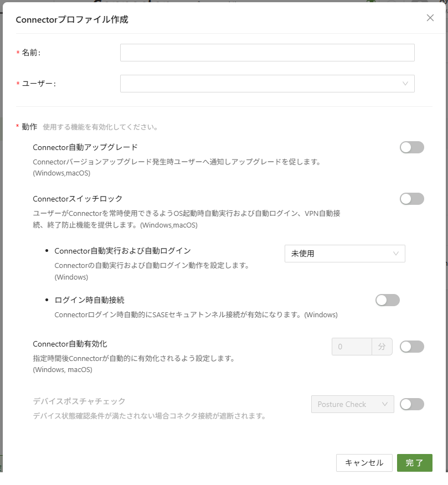Click inside the 名前 text field
The height and width of the screenshot is (485, 448).
(267, 52)
